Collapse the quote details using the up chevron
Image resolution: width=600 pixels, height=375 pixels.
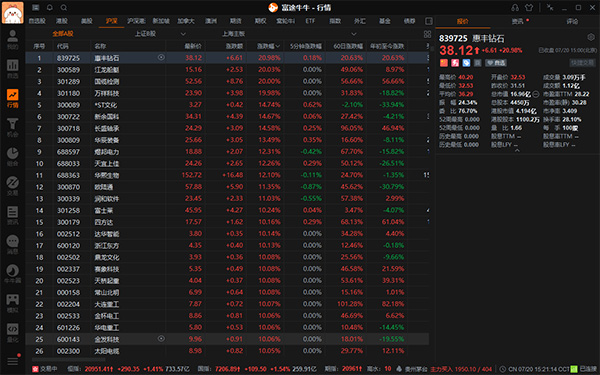click(x=517, y=151)
